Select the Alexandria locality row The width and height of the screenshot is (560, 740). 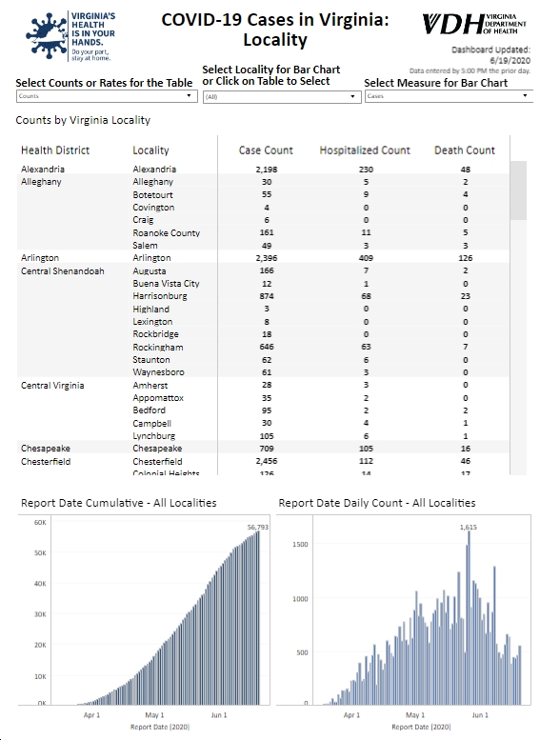pos(263,169)
